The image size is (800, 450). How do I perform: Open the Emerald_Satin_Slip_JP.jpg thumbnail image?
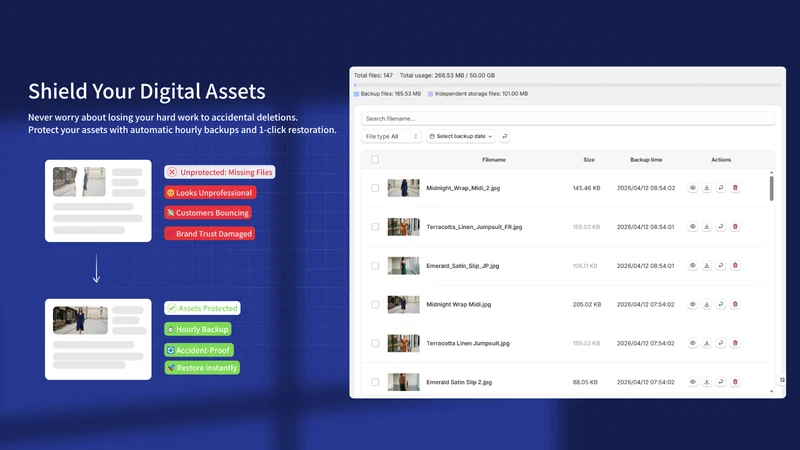pos(403,265)
